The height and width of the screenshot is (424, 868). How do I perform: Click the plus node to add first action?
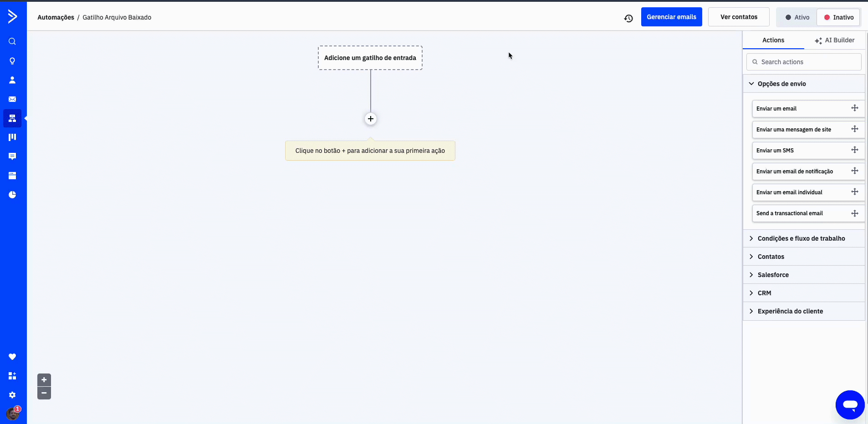(371, 119)
